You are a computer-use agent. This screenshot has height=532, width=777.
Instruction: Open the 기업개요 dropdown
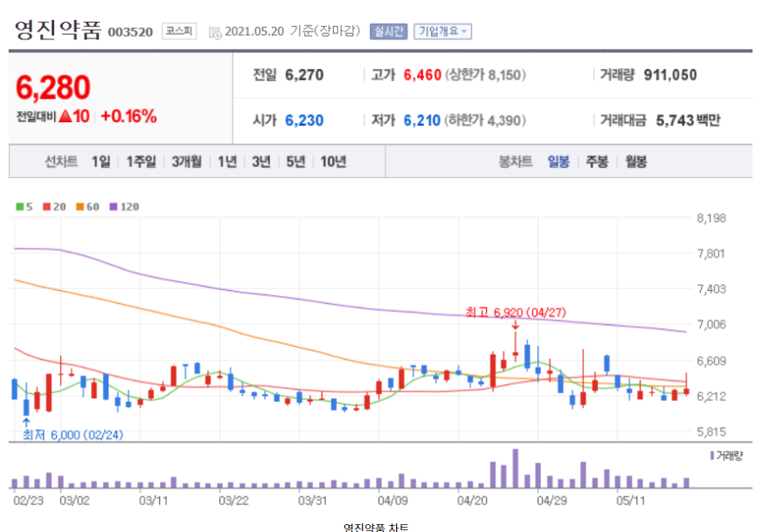(442, 31)
